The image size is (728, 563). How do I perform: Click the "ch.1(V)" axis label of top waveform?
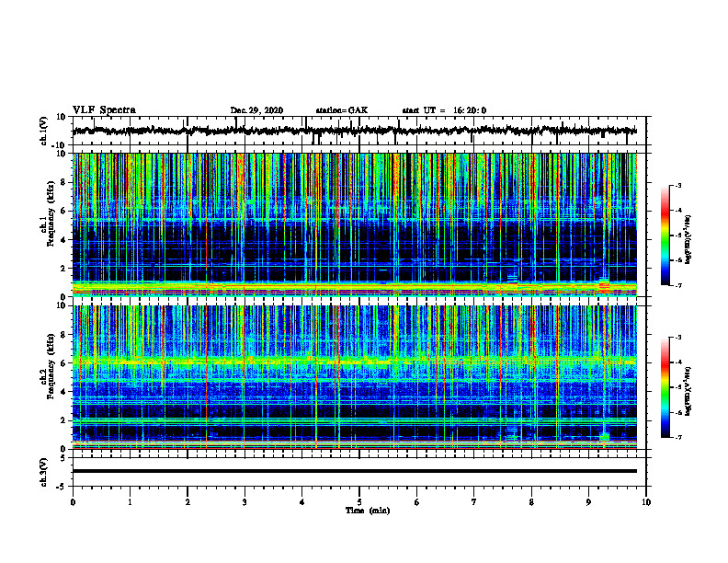click(44, 131)
